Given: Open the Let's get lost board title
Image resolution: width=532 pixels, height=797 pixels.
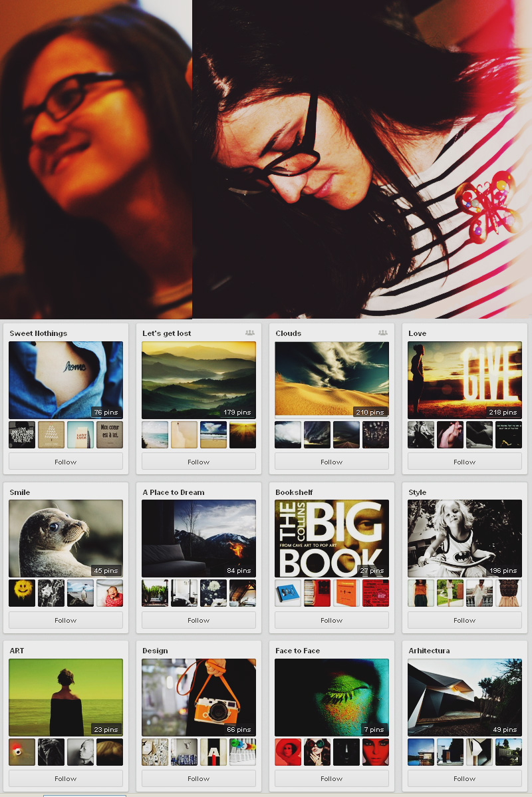Looking at the screenshot, I should coord(166,333).
